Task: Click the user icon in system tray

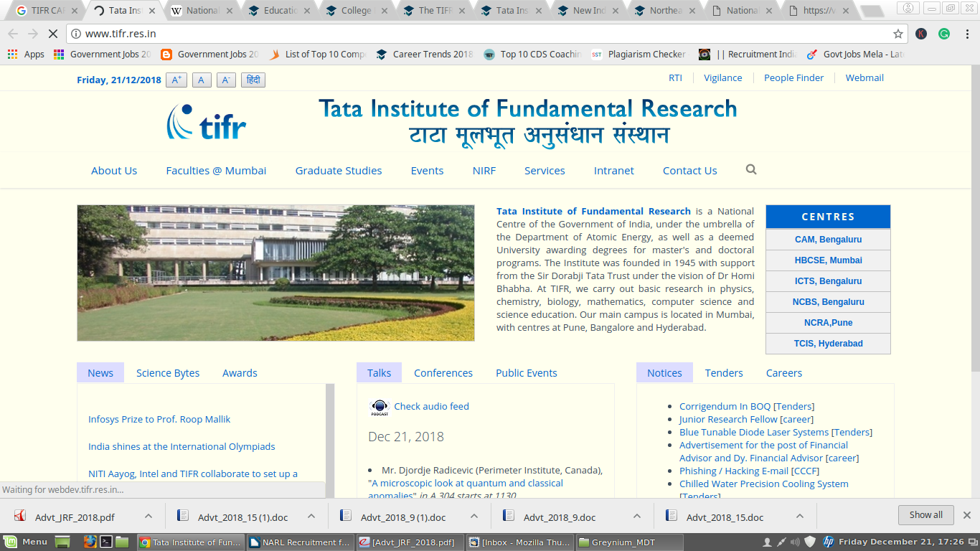Action: [x=767, y=542]
